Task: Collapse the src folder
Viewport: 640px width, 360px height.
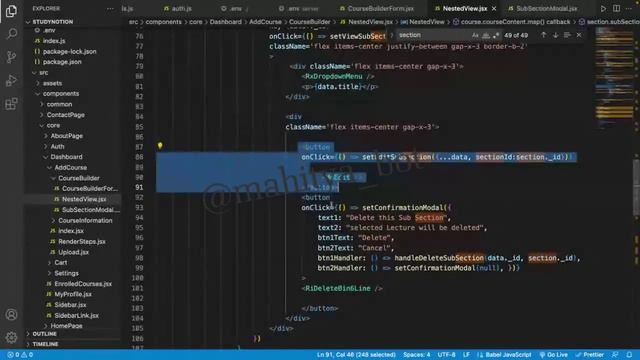Action: tap(44, 73)
